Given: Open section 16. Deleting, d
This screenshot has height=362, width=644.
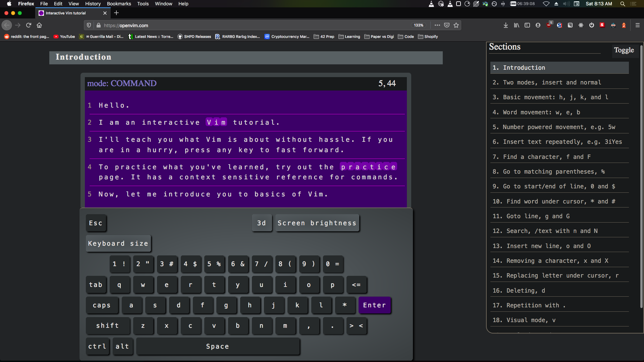Looking at the screenshot, I should [559, 291].
